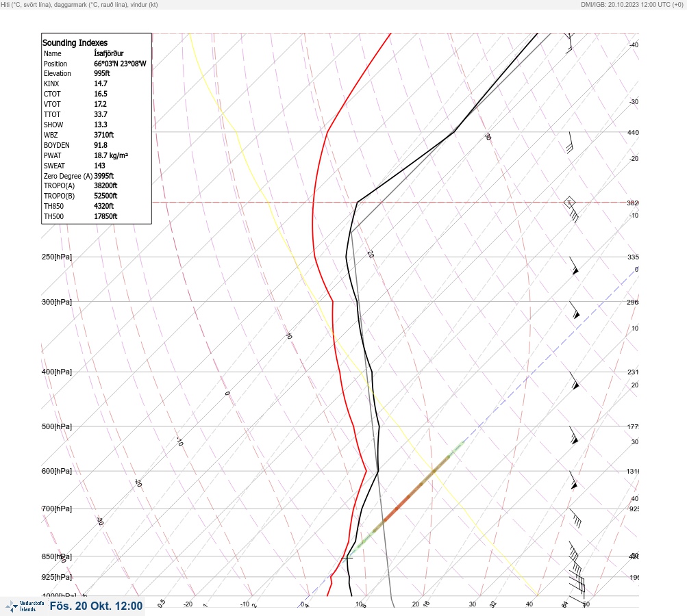This screenshot has height=616, width=687.
Task: Click the station name Ísafjörður
Action: (x=109, y=53)
